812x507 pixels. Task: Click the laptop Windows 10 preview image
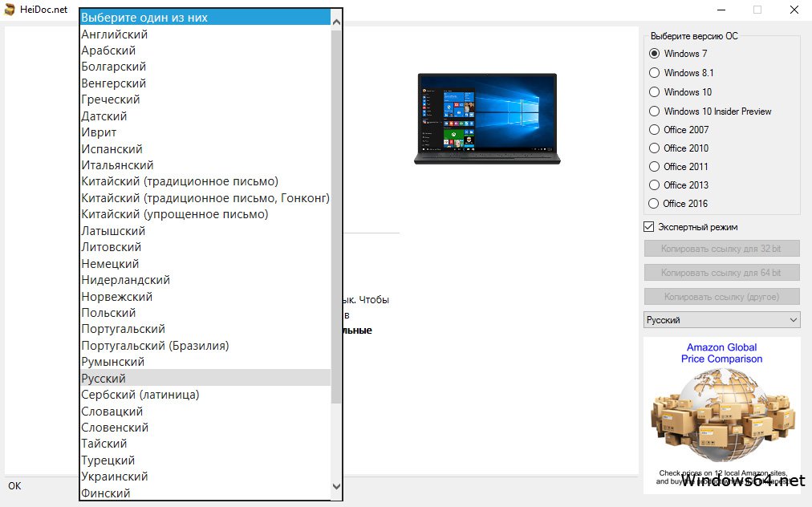click(x=486, y=118)
